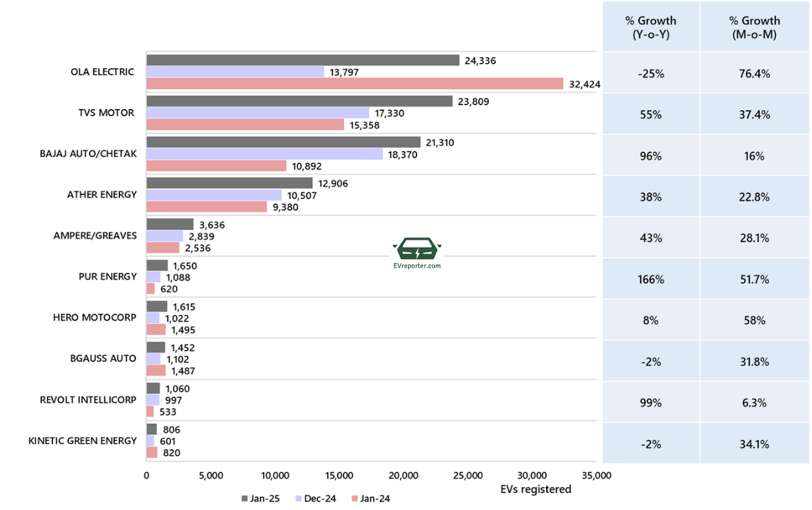Viewport: 812px width, 510px height.
Task: Click OLA Electric Dec-24 bar labeled 13,797
Action: [235, 72]
